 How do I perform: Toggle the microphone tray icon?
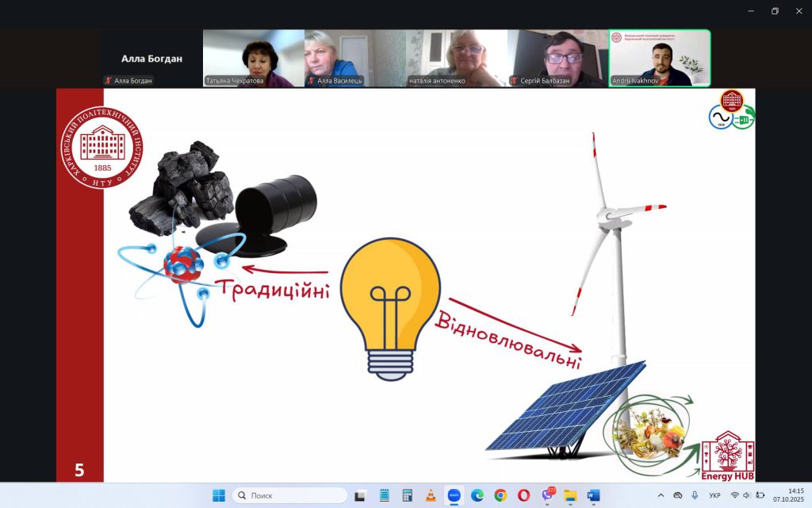pos(695,495)
